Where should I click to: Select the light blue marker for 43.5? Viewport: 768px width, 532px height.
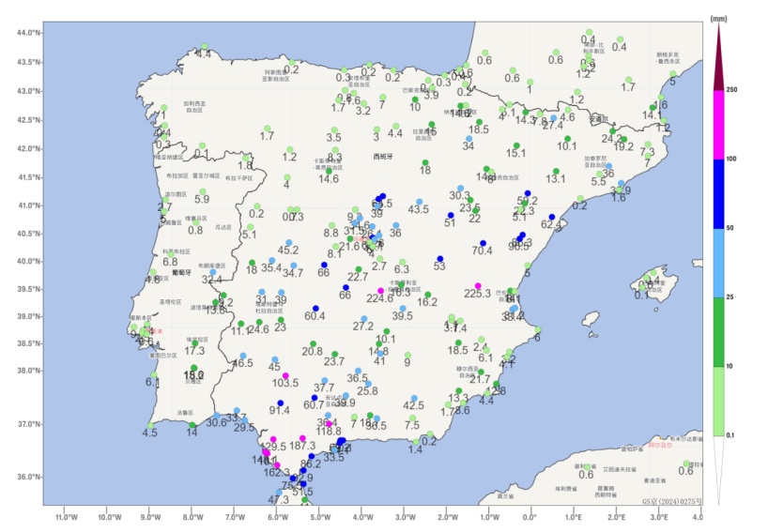[x=419, y=201]
